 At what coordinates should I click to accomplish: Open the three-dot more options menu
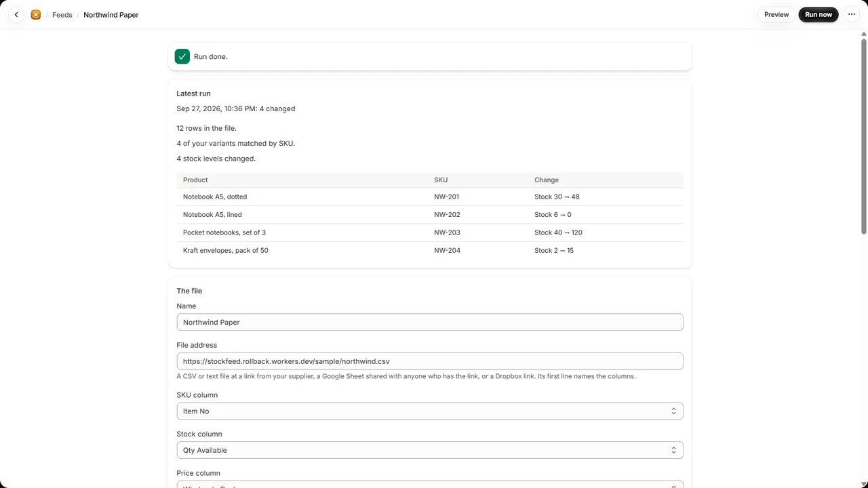coord(852,14)
